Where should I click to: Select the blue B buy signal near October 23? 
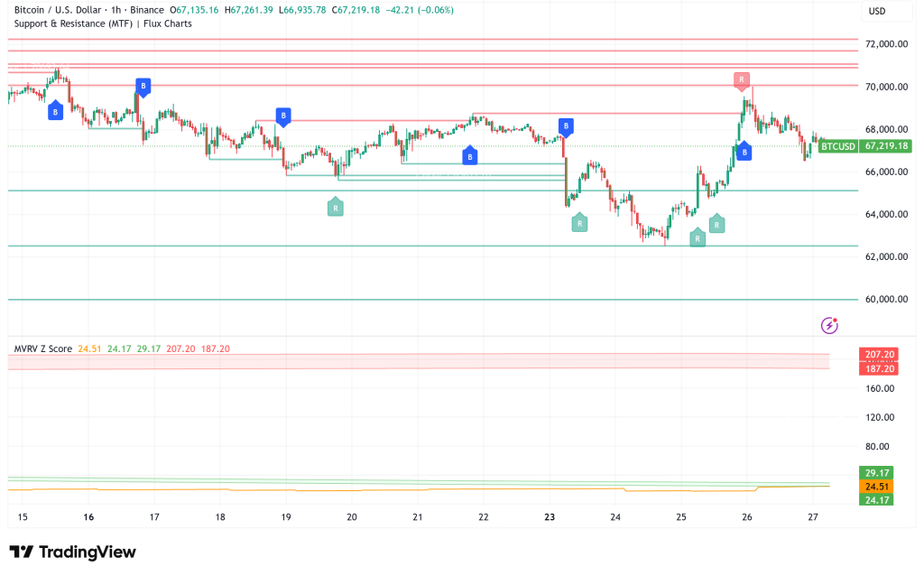(x=566, y=126)
